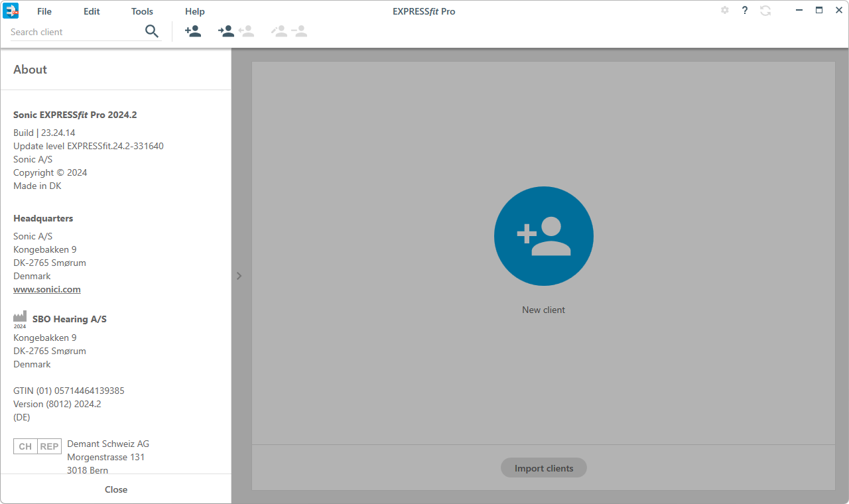The height and width of the screenshot is (504, 849).
Task: Collapse side panel using chevron arrow
Action: (x=239, y=276)
